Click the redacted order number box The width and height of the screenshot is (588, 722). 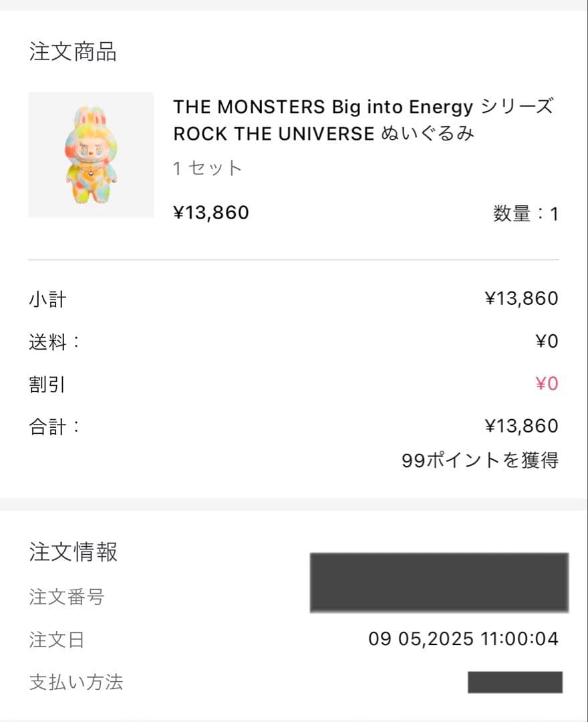439,582
